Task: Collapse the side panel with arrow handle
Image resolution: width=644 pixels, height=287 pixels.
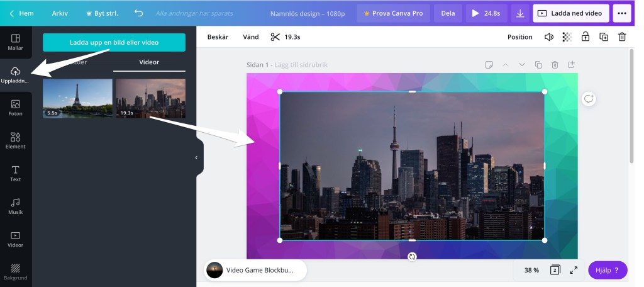Action: [x=196, y=157]
